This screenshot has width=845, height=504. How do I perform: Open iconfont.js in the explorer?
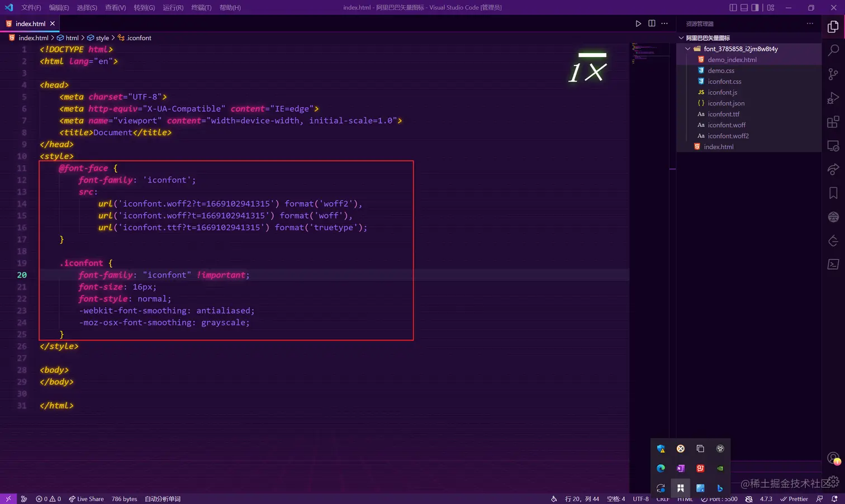[x=749, y=92]
